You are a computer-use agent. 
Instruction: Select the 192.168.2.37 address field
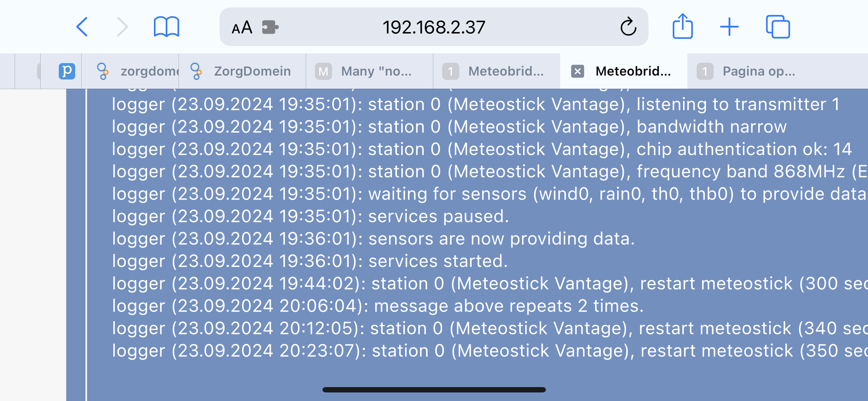point(434,27)
